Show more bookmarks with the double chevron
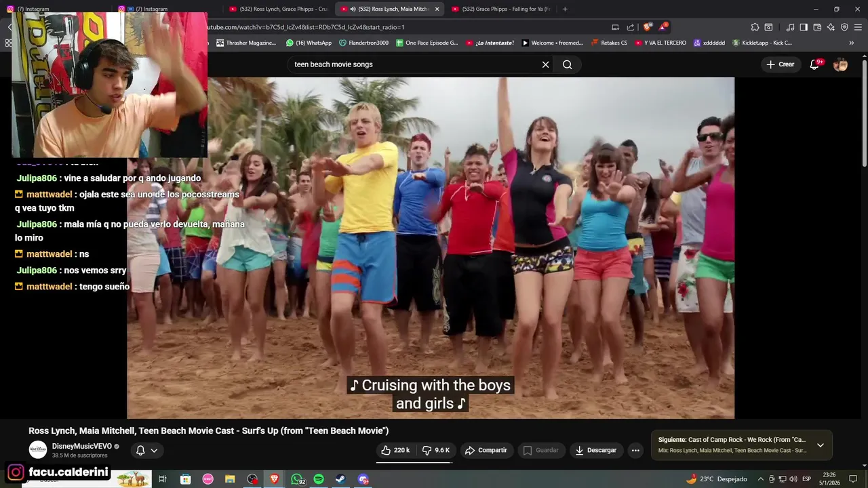The height and width of the screenshot is (488, 868). pyautogui.click(x=852, y=43)
